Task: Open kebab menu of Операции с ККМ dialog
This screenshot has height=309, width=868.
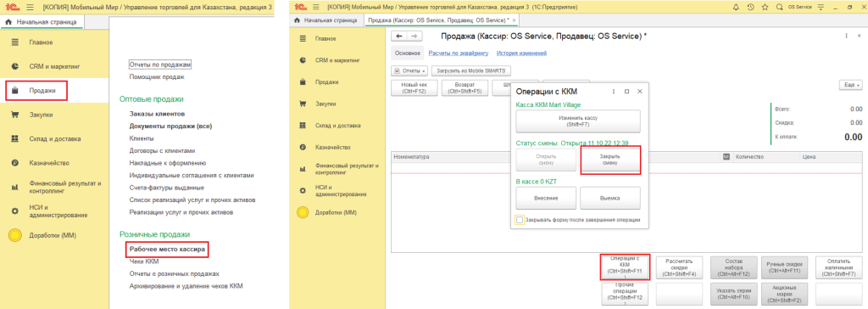Action: point(614,92)
